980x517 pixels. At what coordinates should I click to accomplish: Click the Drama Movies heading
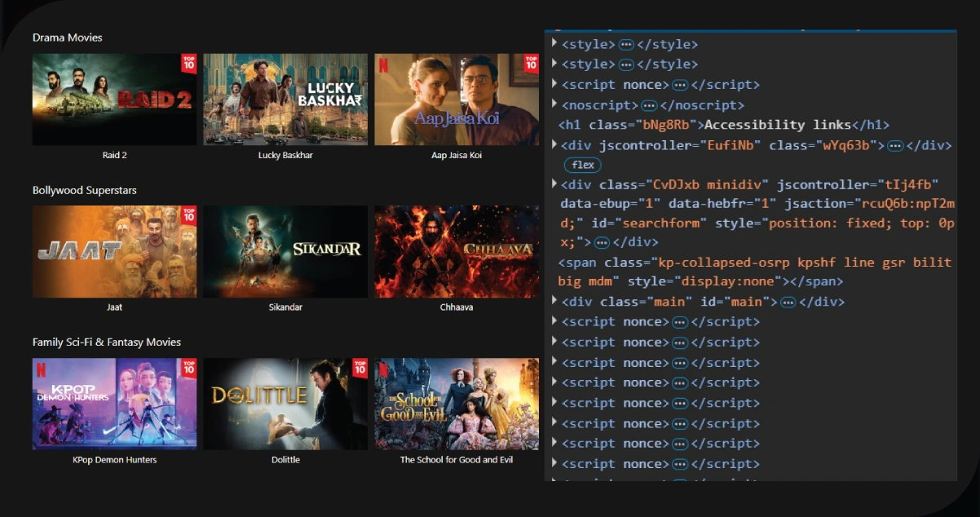pos(67,38)
